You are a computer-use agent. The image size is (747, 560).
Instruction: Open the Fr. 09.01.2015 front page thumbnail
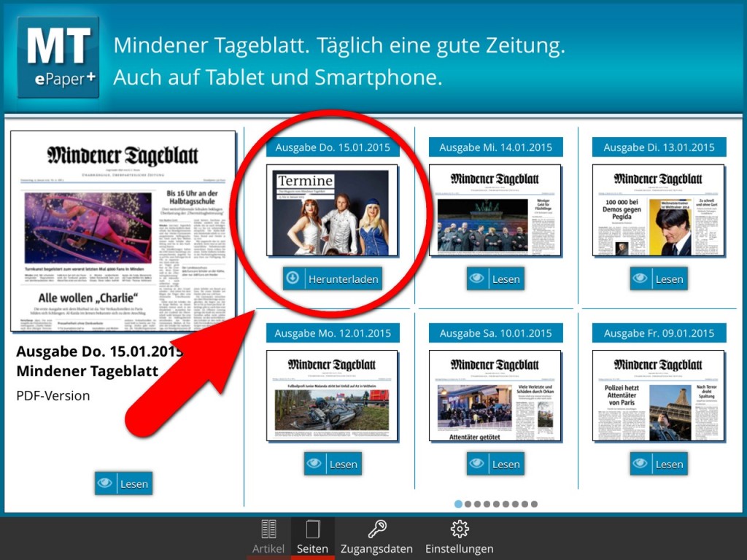pos(659,396)
